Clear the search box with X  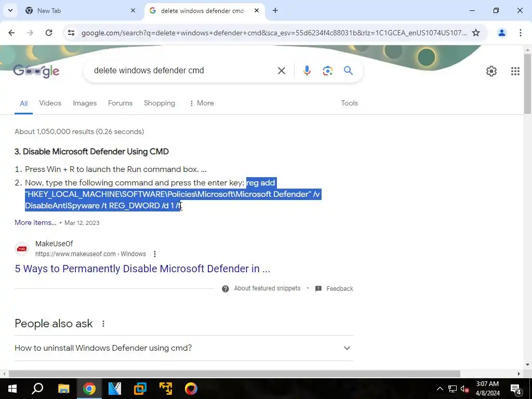(281, 71)
